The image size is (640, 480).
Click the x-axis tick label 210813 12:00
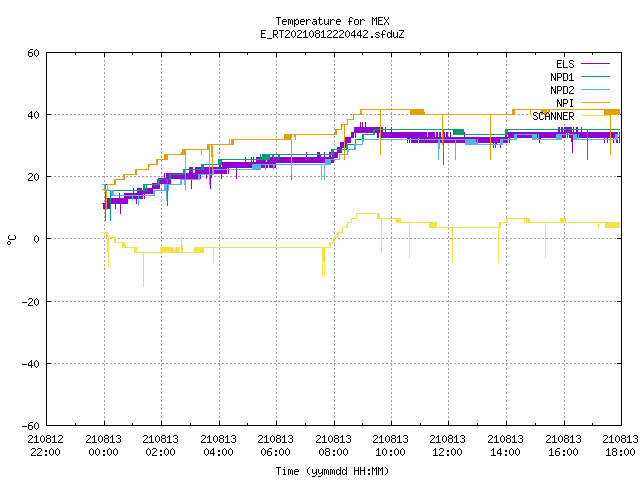click(x=448, y=446)
